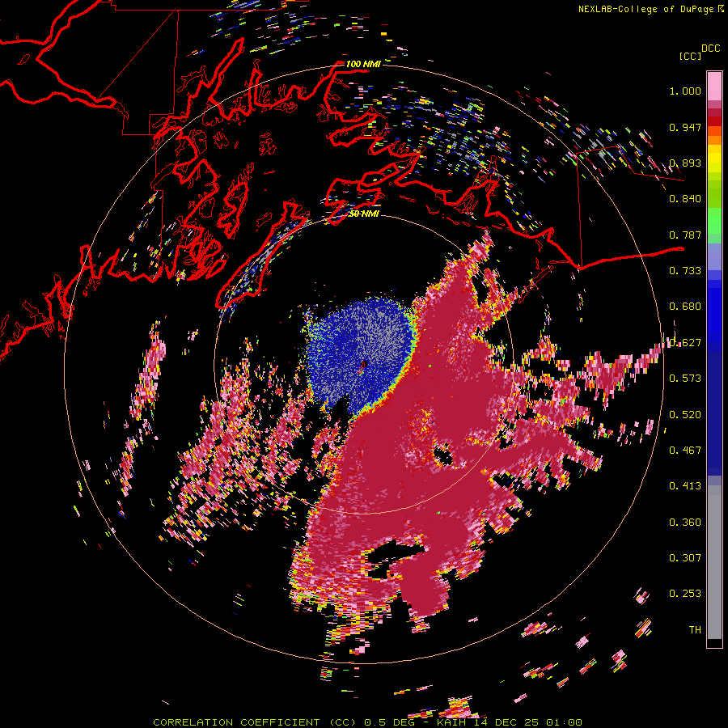
Task: Click the 0.893 legend value
Action: pyautogui.click(x=685, y=163)
